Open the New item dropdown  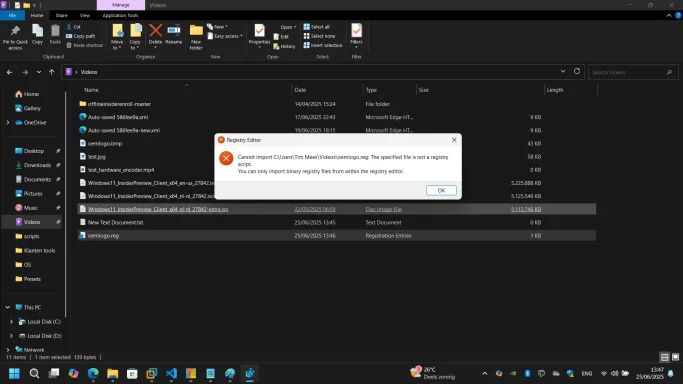coord(217,27)
